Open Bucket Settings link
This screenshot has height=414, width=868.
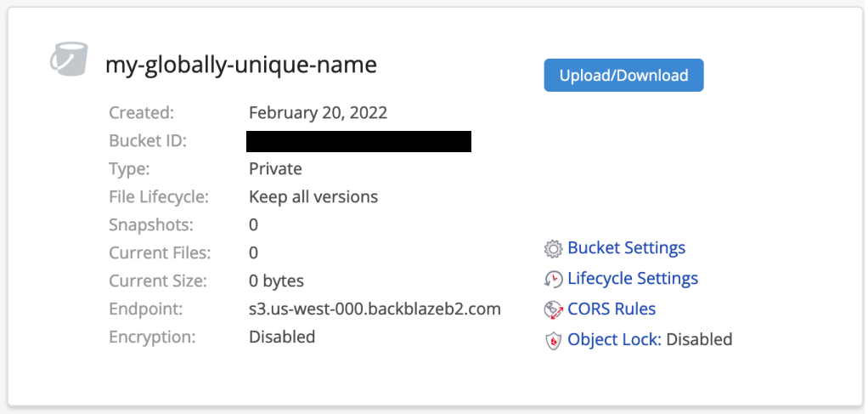pos(626,247)
